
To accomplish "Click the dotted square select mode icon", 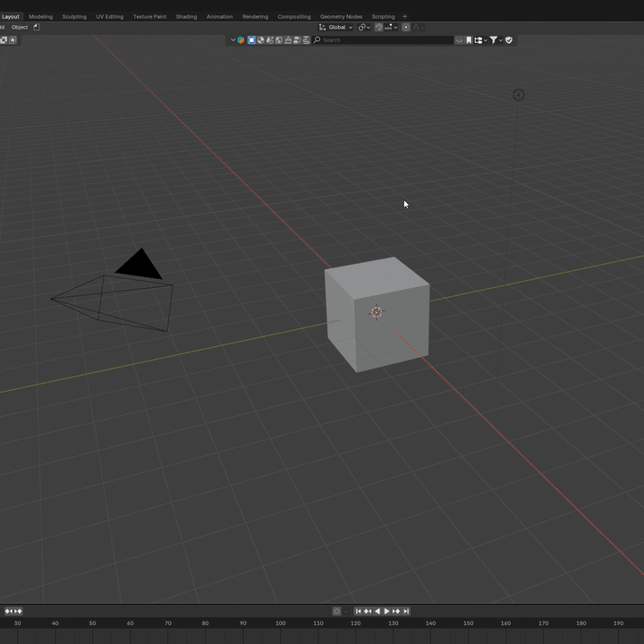I will pyautogui.click(x=13, y=40).
